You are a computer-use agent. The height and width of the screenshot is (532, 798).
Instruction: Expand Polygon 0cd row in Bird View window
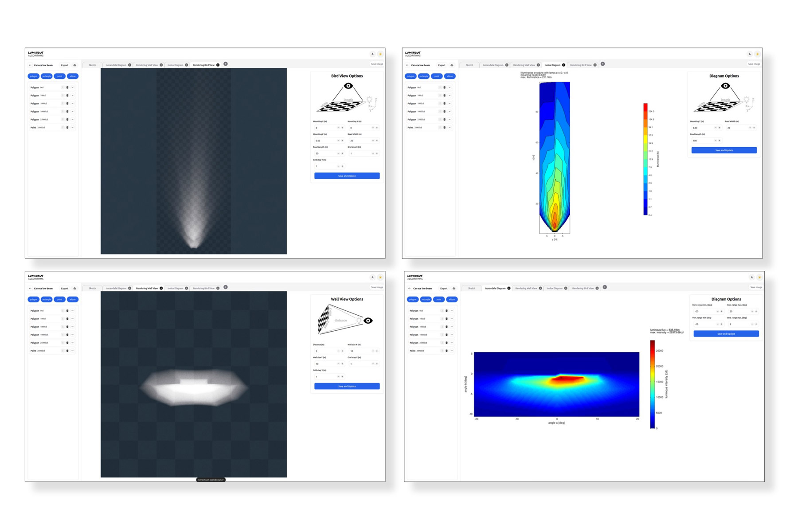point(73,87)
